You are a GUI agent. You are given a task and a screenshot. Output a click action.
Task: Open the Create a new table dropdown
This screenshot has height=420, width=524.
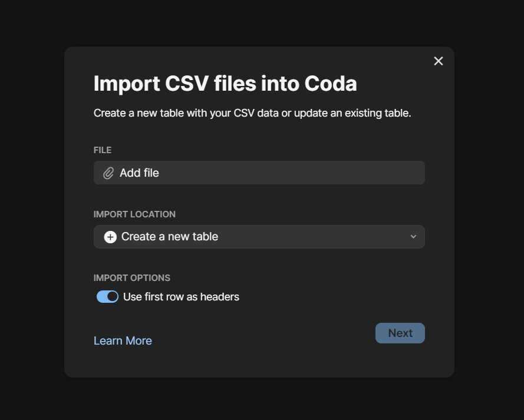[x=259, y=237]
